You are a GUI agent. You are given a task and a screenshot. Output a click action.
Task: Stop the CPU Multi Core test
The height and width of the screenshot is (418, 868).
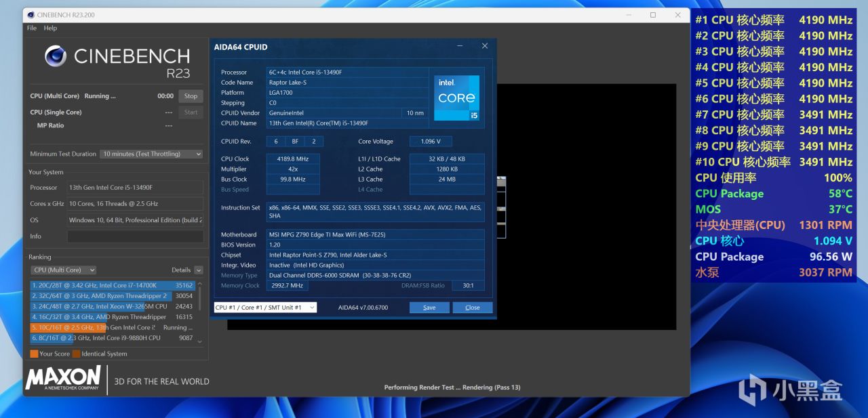[191, 96]
